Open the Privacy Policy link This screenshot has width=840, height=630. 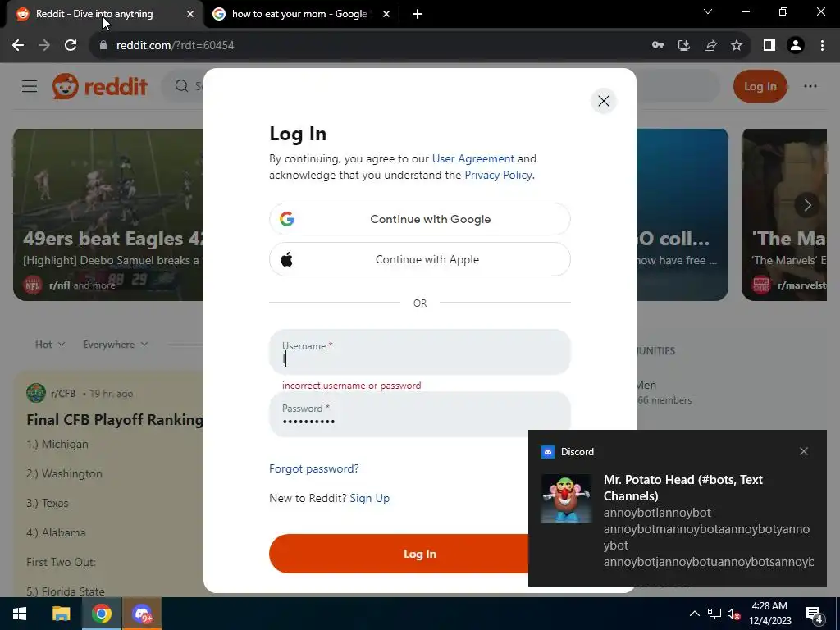click(x=498, y=176)
